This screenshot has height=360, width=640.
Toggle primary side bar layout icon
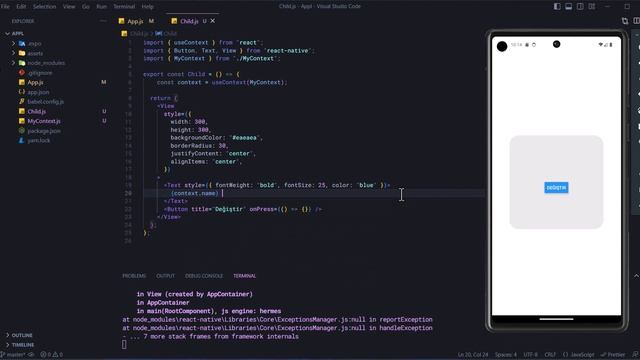coord(557,7)
